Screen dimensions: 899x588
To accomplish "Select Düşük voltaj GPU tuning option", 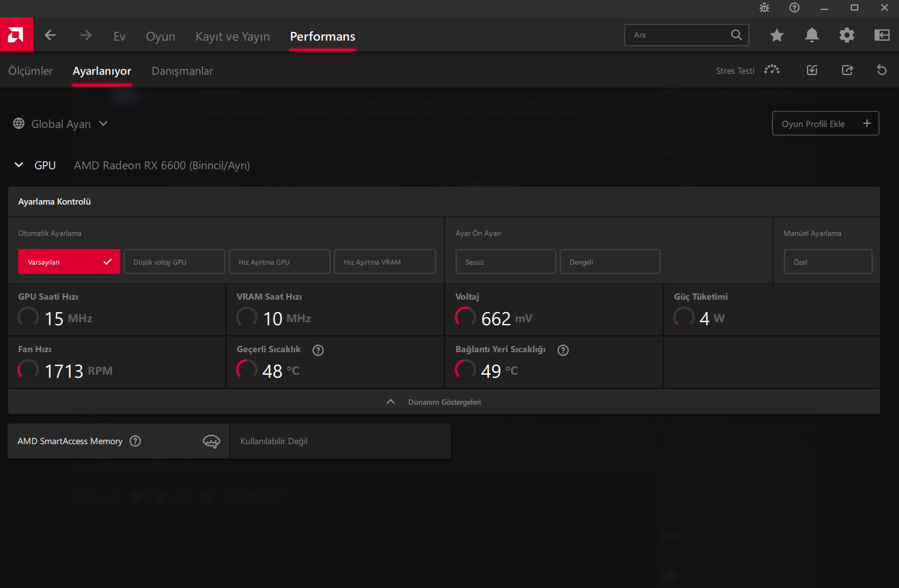I will click(175, 261).
